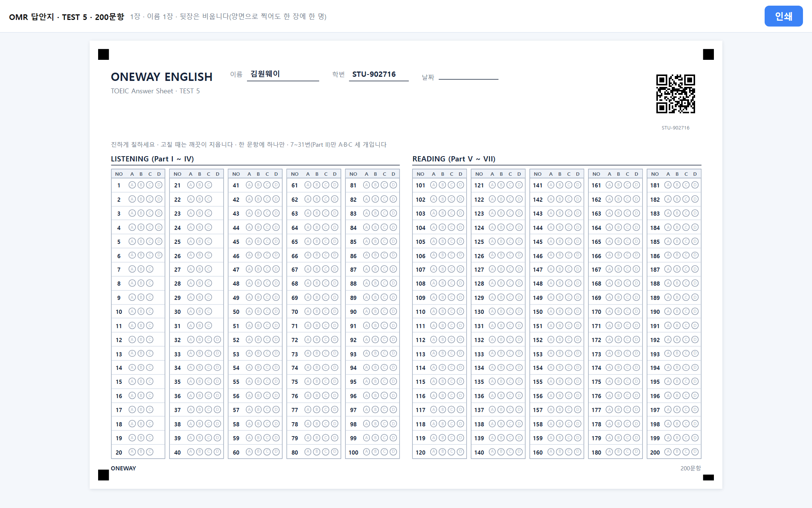Image resolution: width=812 pixels, height=508 pixels.
Task: Click the 학번 field STU-902716
Action: (379, 74)
